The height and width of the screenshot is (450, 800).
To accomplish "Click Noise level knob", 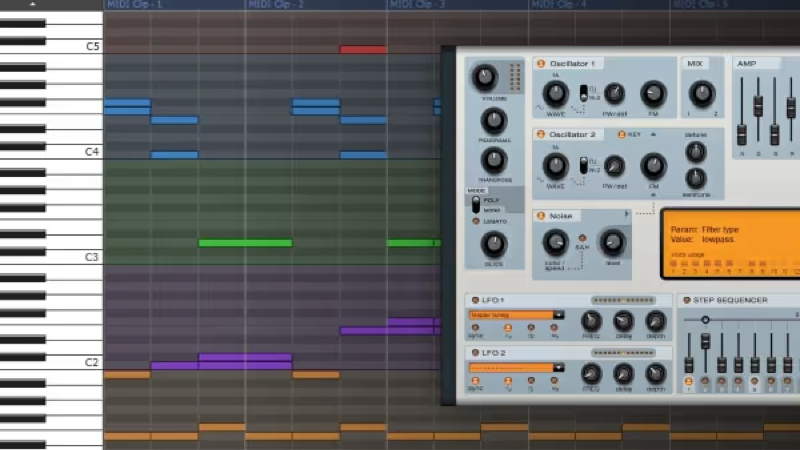I will pos(612,242).
